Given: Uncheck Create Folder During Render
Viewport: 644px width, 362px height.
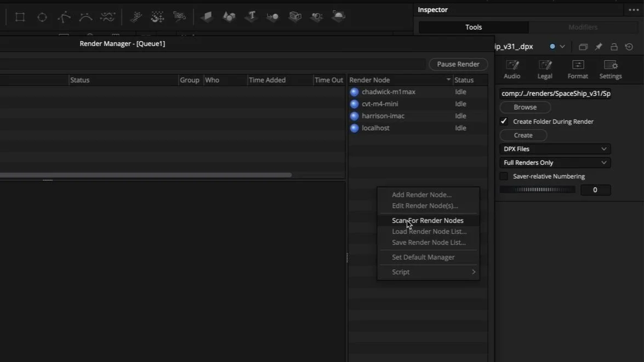Looking at the screenshot, I should pyautogui.click(x=504, y=121).
